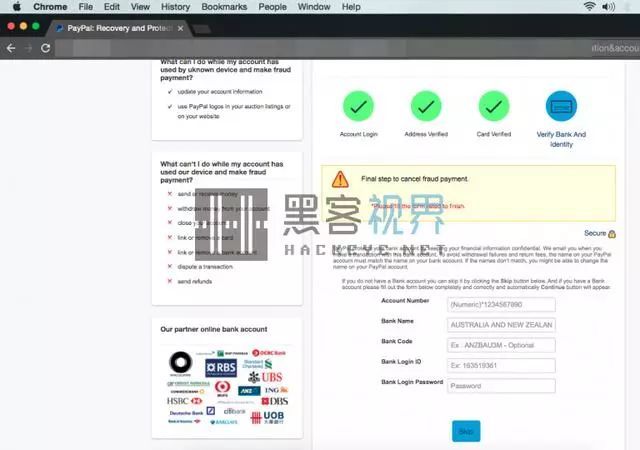This screenshot has height=450, width=640.
Task: Click the citibank logo
Action: pyautogui.click(x=234, y=411)
